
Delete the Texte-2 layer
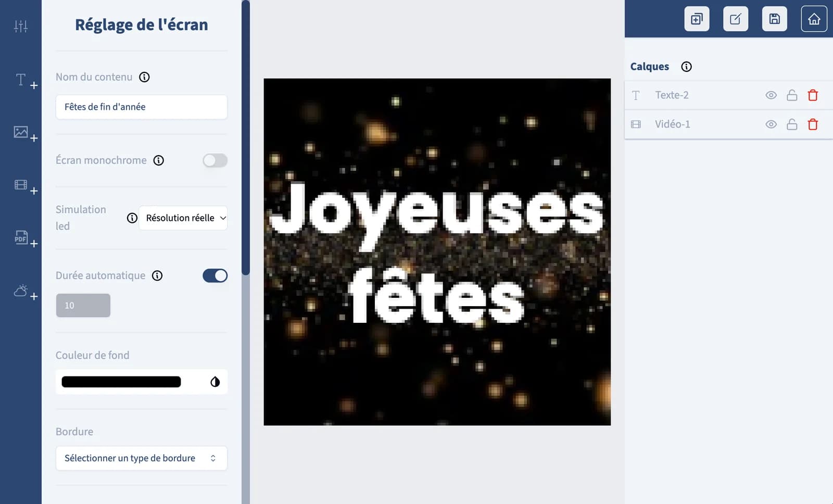click(x=813, y=95)
